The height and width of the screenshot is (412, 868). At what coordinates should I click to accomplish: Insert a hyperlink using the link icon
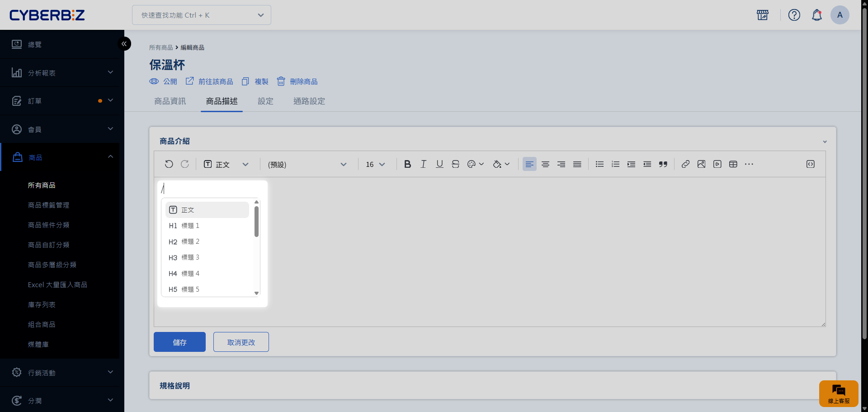[685, 164]
